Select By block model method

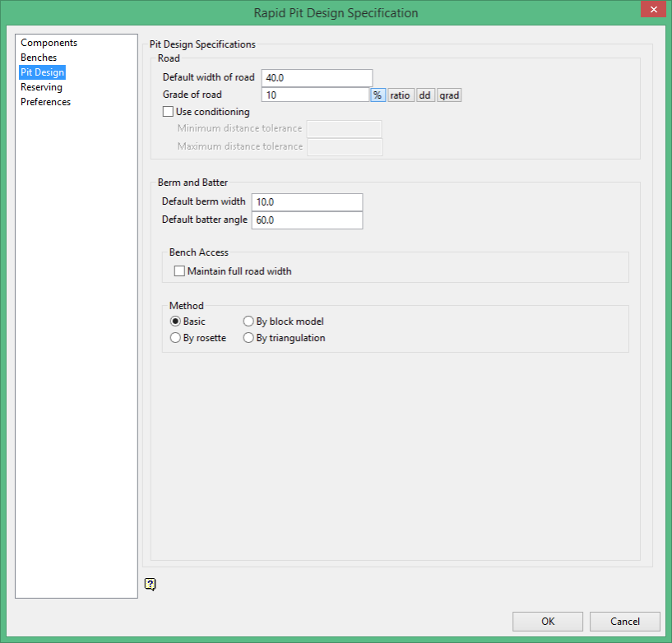[248, 321]
